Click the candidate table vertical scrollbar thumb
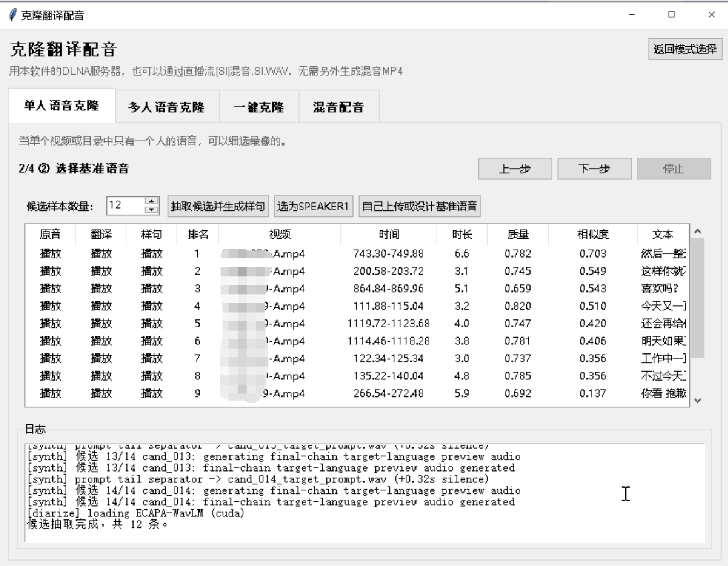 coord(697,298)
